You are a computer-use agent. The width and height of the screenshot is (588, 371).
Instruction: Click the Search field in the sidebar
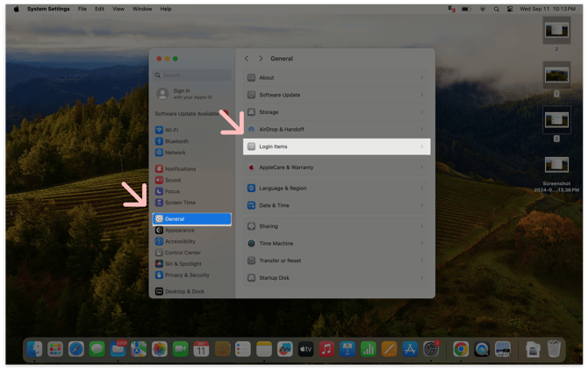tap(191, 75)
